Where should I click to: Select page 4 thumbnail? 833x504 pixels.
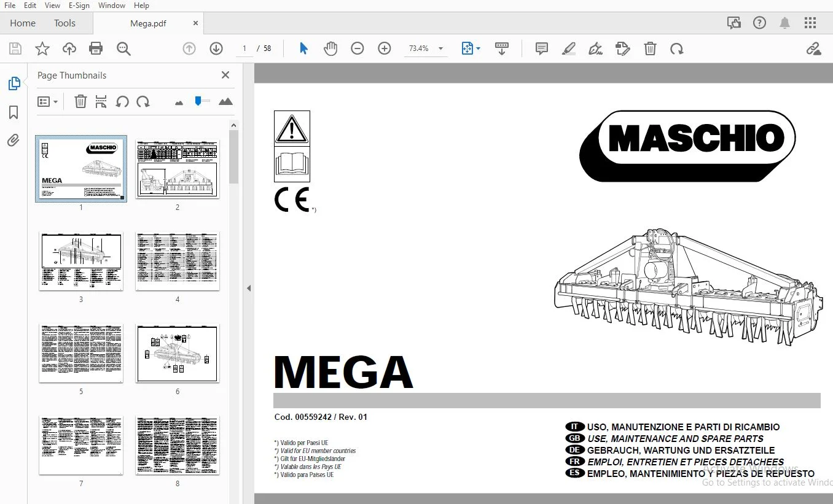(178, 261)
